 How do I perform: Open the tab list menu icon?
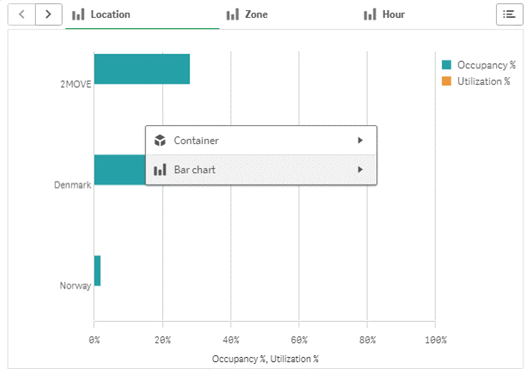509,14
